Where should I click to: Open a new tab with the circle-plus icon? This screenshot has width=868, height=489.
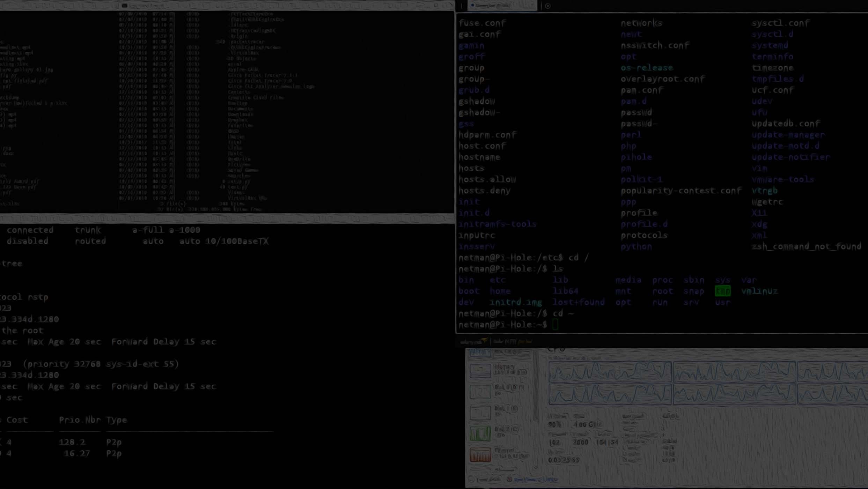[547, 6]
